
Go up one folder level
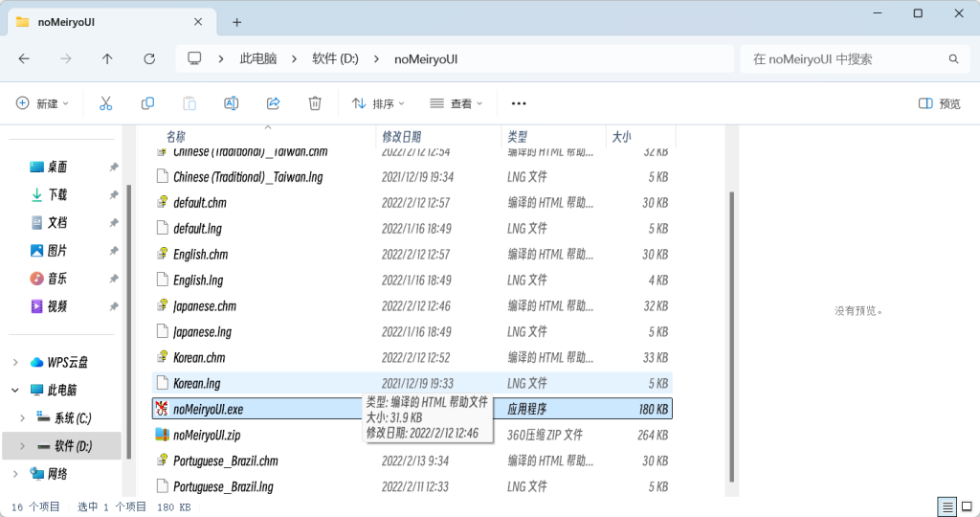[107, 58]
